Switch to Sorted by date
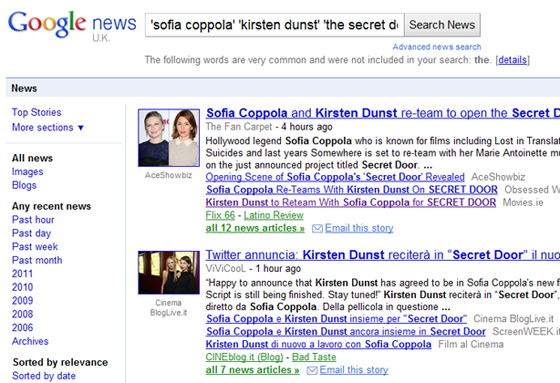Image resolution: width=560 pixels, height=383 pixels. pyautogui.click(x=44, y=376)
